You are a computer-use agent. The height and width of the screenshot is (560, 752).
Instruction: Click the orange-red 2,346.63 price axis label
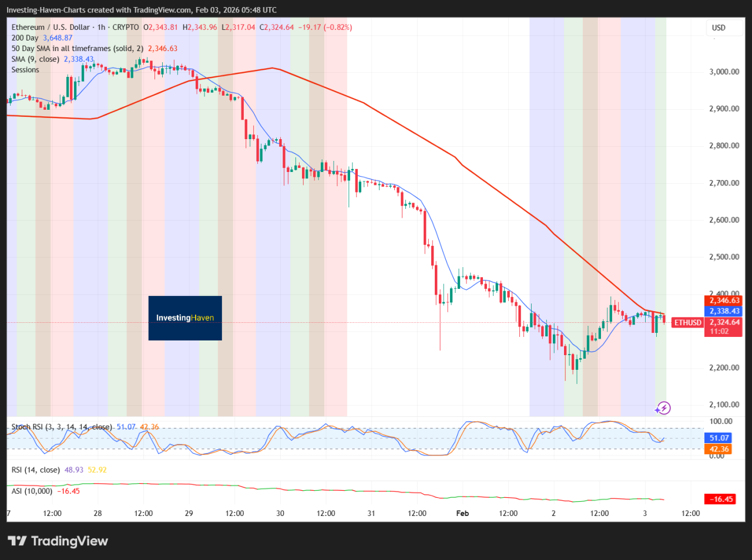coord(724,301)
